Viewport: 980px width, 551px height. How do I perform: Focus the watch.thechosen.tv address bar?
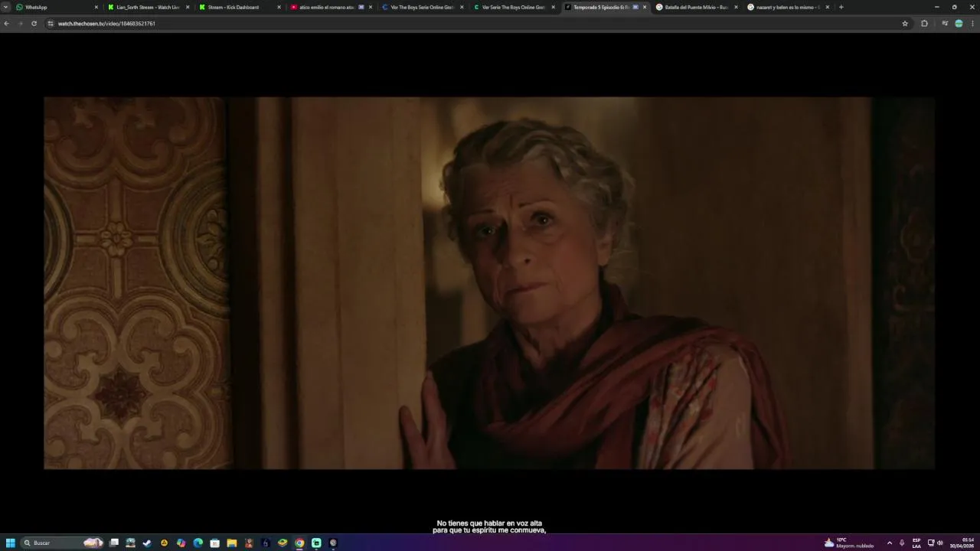[479, 24]
